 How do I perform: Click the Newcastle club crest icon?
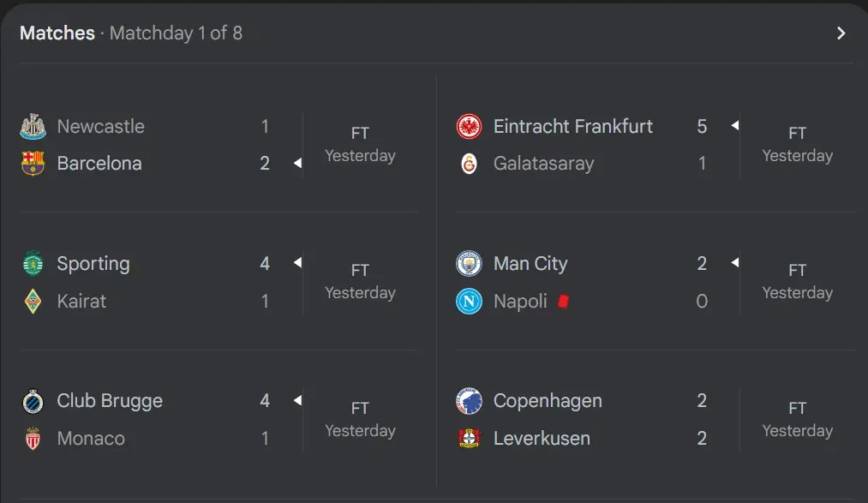pyautogui.click(x=33, y=127)
